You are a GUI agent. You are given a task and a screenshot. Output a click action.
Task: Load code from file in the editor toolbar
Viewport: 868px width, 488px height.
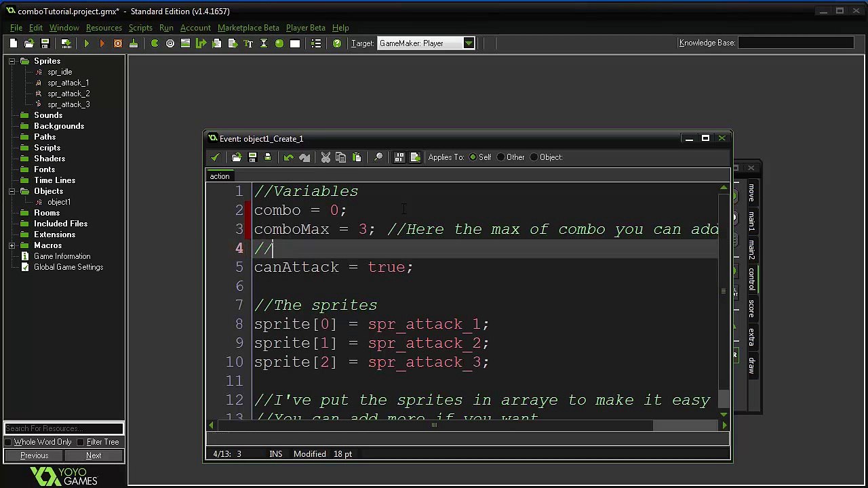pos(237,157)
